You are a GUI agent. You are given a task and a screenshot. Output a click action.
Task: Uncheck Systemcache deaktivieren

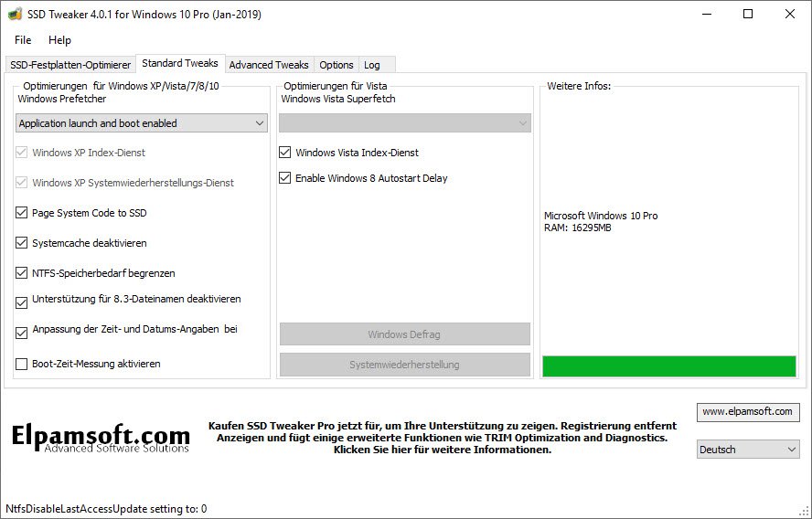(x=21, y=243)
